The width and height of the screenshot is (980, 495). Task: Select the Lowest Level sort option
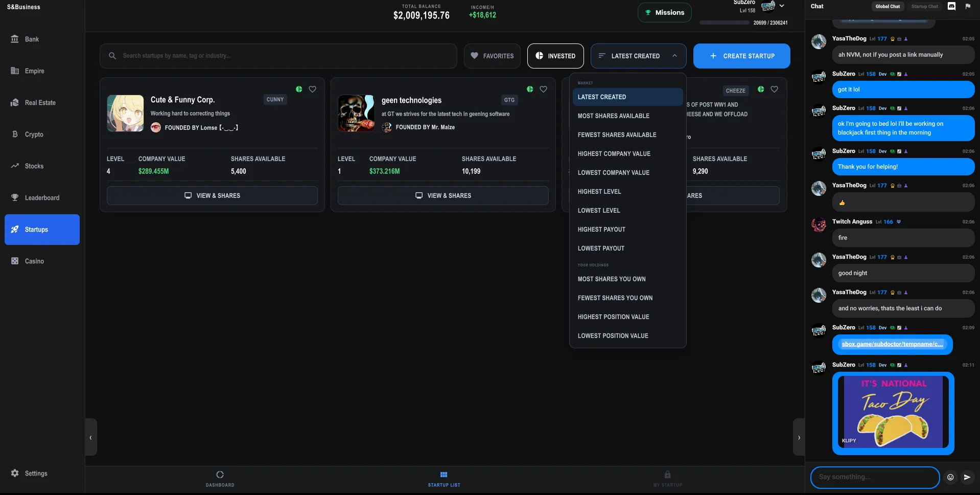pyautogui.click(x=627, y=211)
